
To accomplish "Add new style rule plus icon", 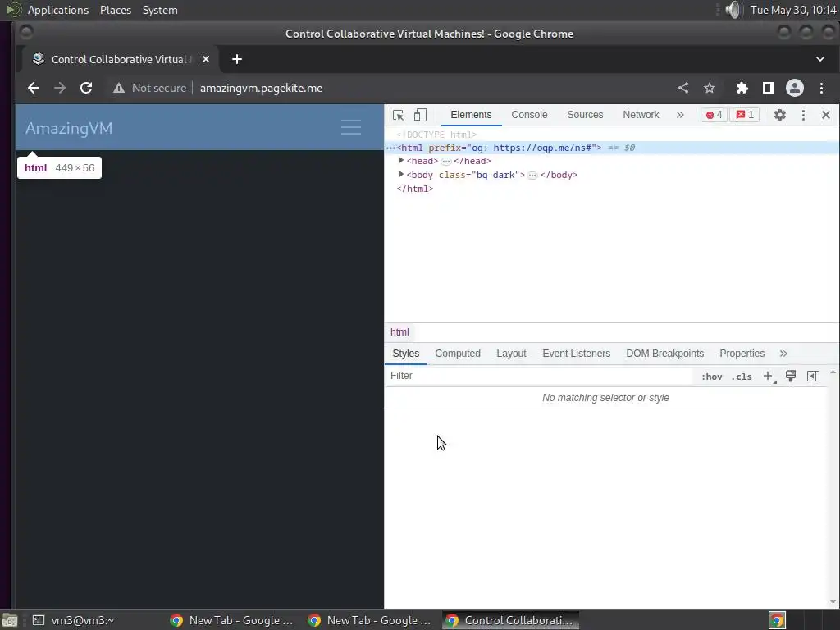I will [768, 376].
